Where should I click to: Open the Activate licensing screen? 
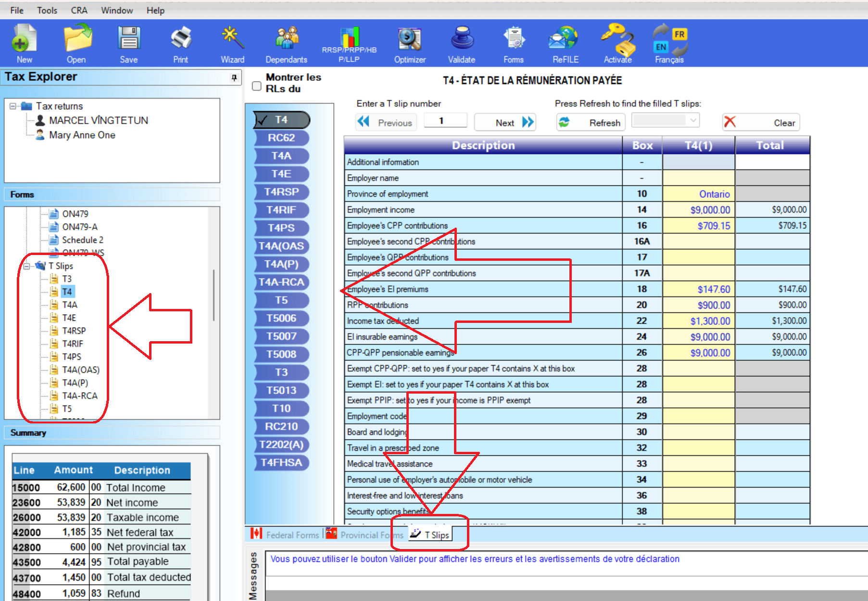coord(617,43)
